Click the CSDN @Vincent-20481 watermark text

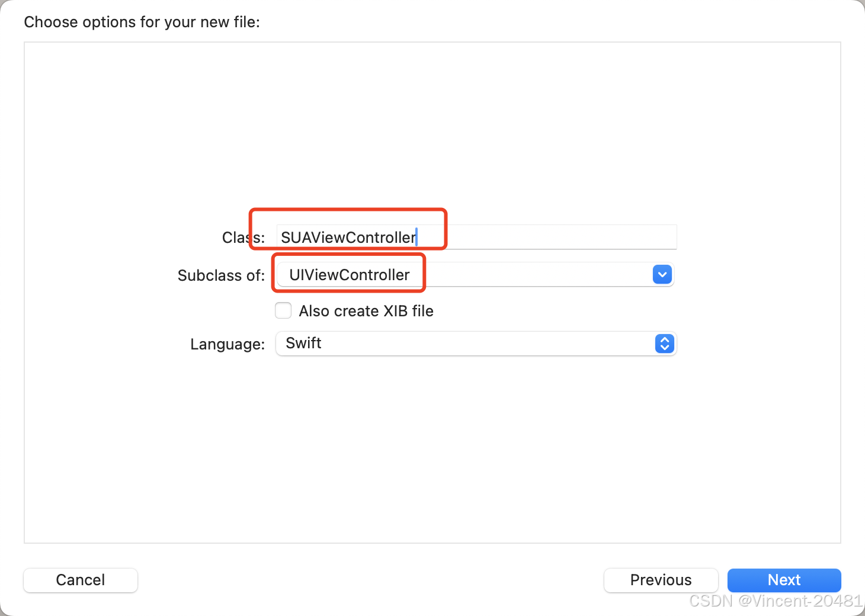(x=776, y=601)
